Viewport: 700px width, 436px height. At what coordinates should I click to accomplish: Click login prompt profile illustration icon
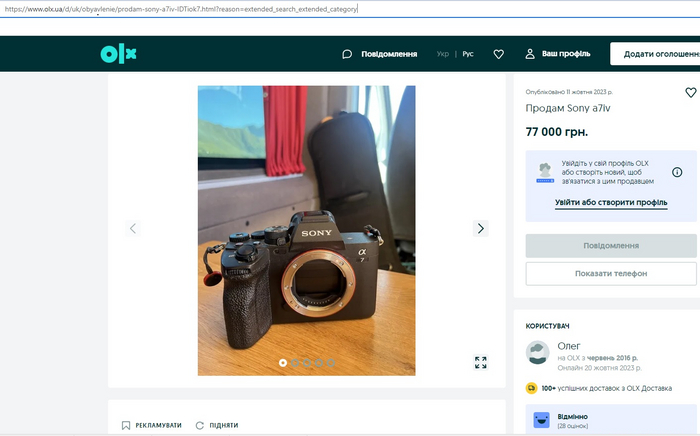coord(545,173)
